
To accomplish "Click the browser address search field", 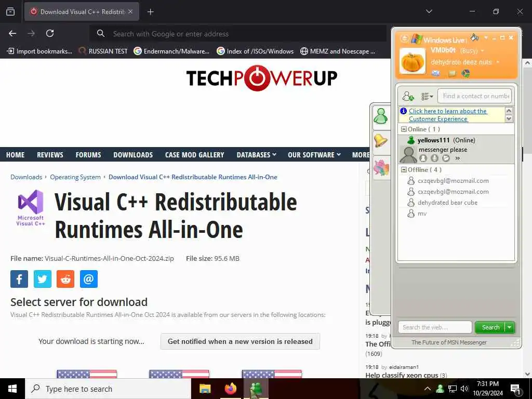I will pos(238,34).
